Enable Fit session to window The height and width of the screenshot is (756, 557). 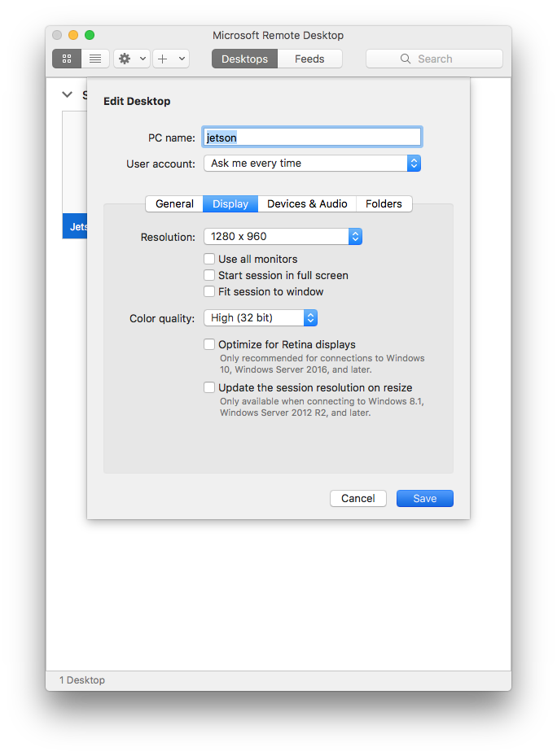[209, 291]
